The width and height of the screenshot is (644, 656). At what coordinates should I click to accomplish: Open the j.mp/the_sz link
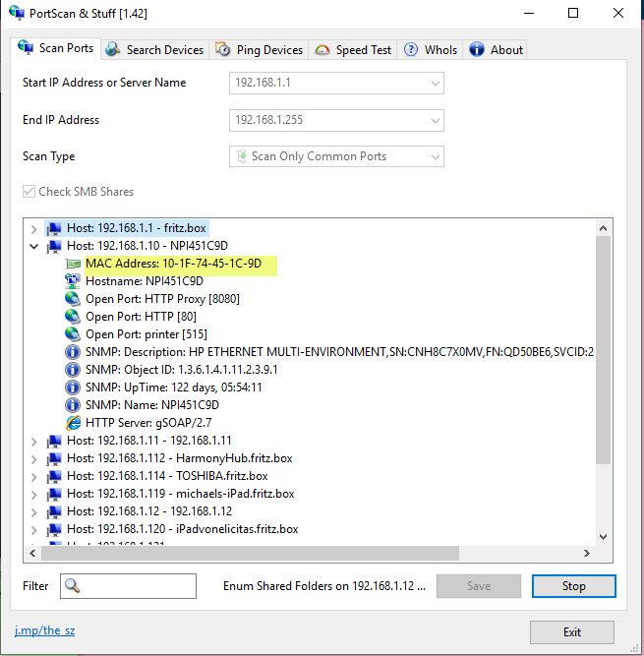[x=45, y=630]
